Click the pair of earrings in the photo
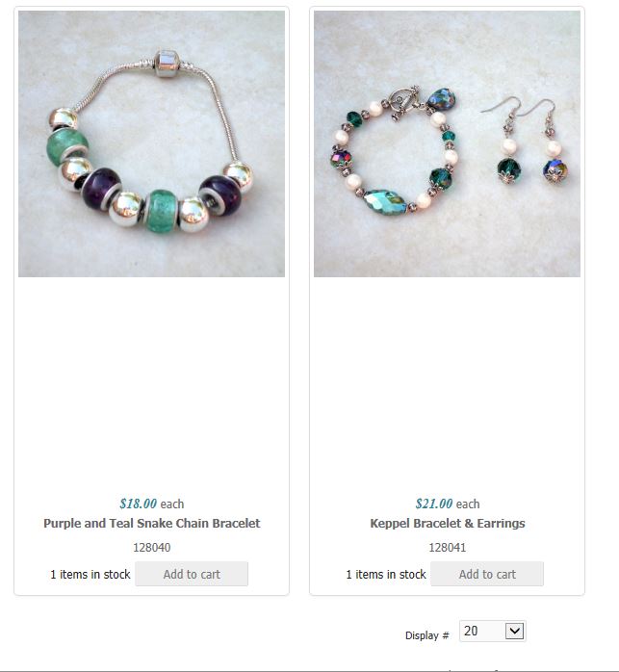 [527, 141]
